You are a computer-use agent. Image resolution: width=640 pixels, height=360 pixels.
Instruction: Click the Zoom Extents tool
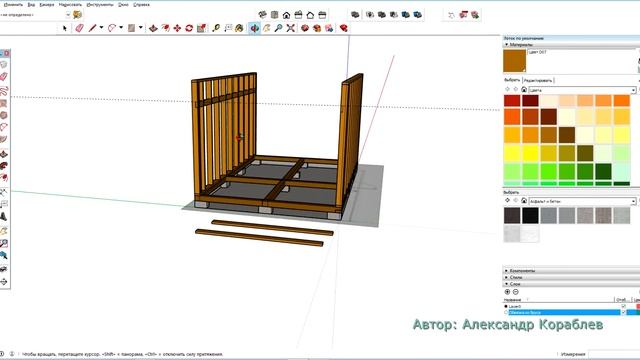tap(291, 28)
